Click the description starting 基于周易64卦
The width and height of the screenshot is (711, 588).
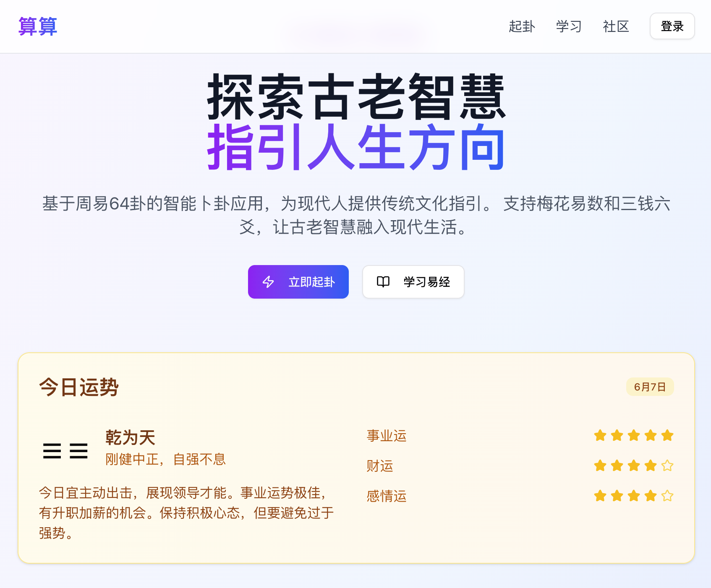[356, 215]
